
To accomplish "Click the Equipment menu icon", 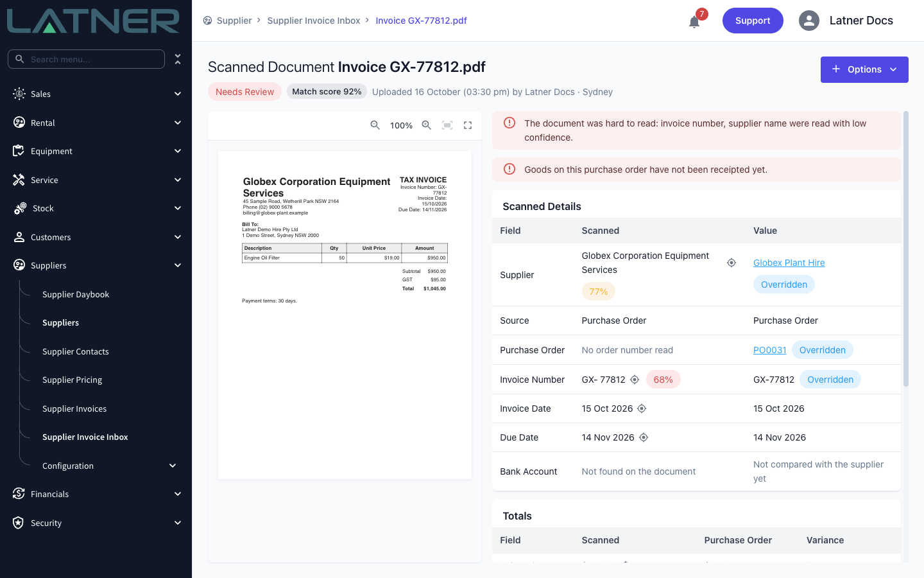I will 19,151.
